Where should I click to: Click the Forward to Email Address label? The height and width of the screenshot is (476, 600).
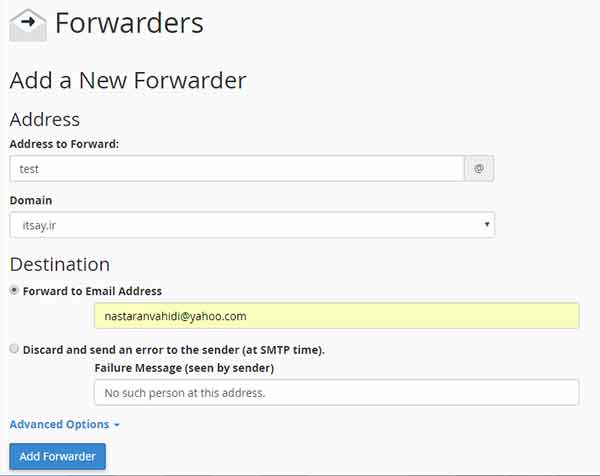tap(92, 291)
